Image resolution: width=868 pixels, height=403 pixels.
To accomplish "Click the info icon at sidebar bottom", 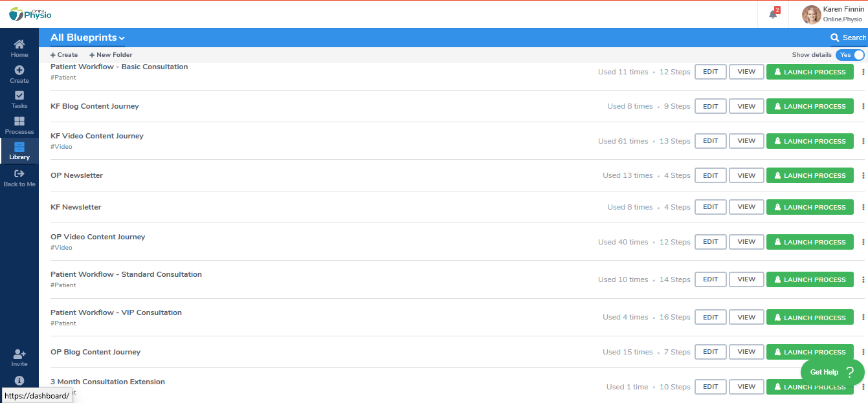I will coord(19,380).
